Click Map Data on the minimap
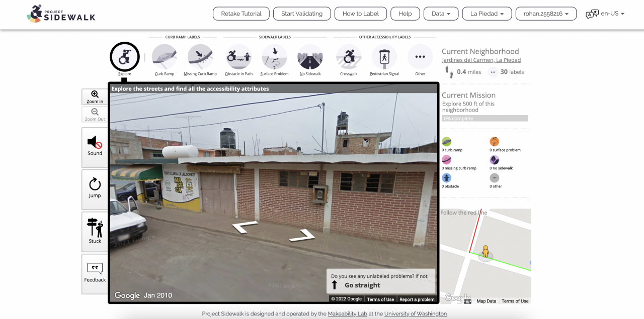Viewport: 644px width, 319px height. tap(487, 301)
